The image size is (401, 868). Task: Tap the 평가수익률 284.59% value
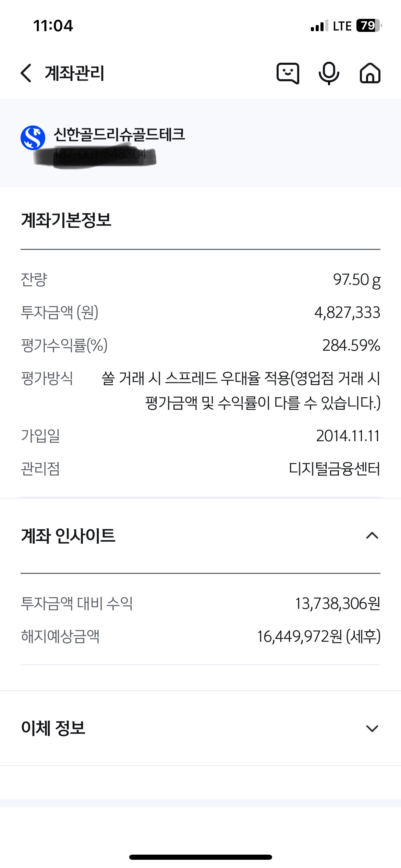point(351,345)
